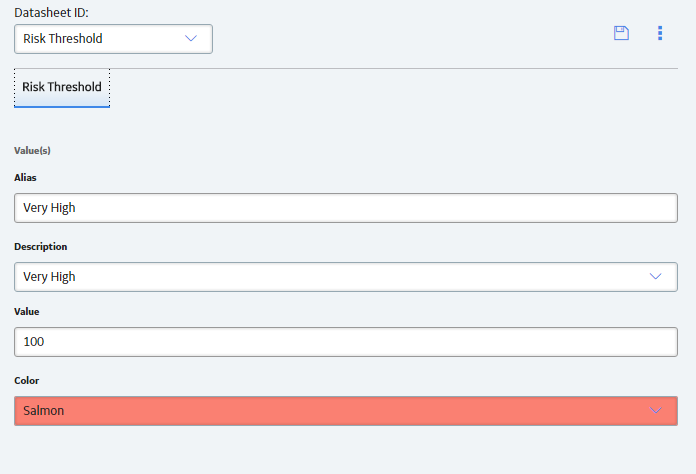
Task: Select the Risk Threshold datasheet combo box
Action: pos(113,39)
